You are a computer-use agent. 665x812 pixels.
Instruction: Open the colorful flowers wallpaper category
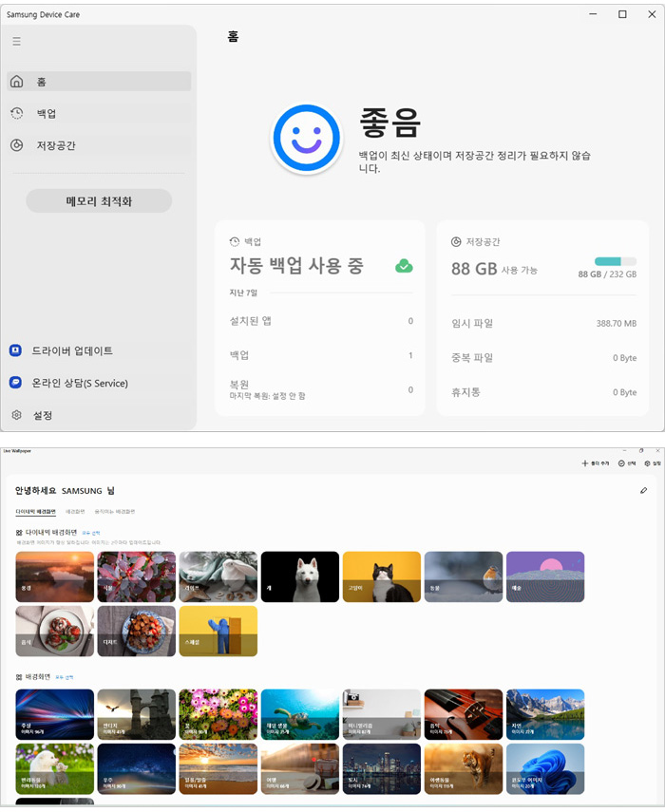pyautogui.click(x=218, y=714)
